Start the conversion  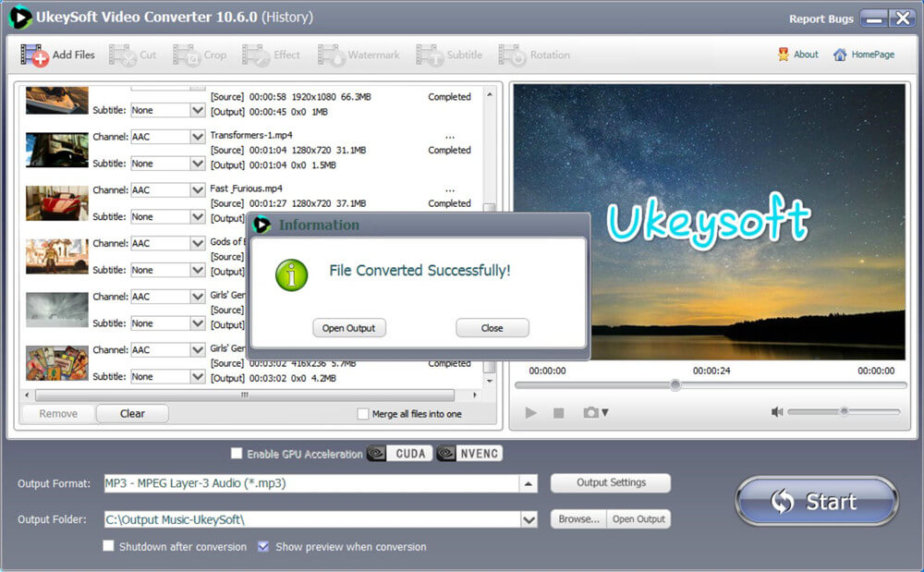click(x=817, y=501)
